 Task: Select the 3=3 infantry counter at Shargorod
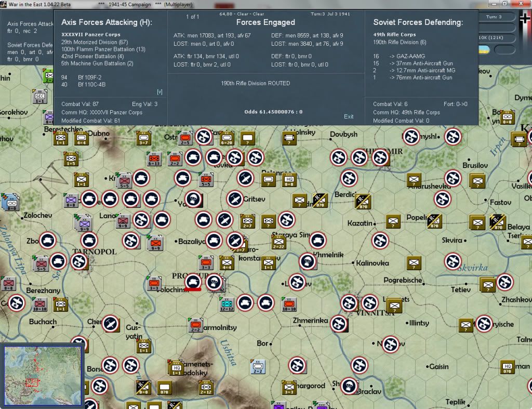289,387
